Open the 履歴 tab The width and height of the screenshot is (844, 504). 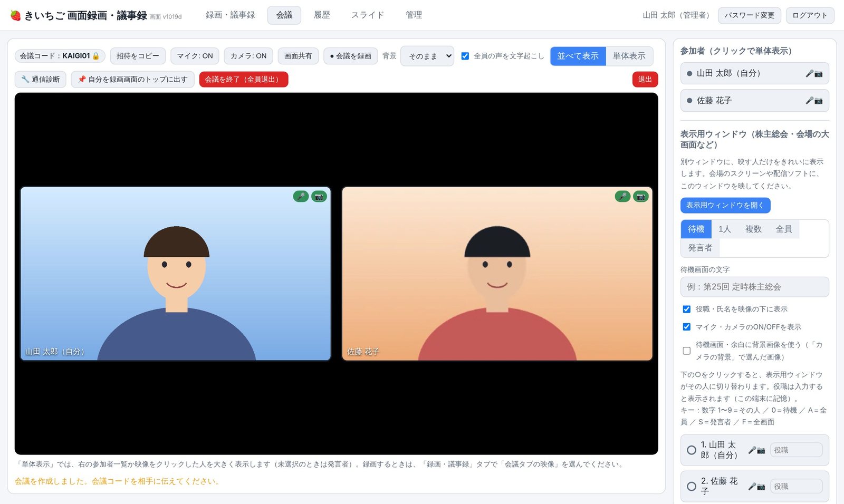click(x=322, y=15)
